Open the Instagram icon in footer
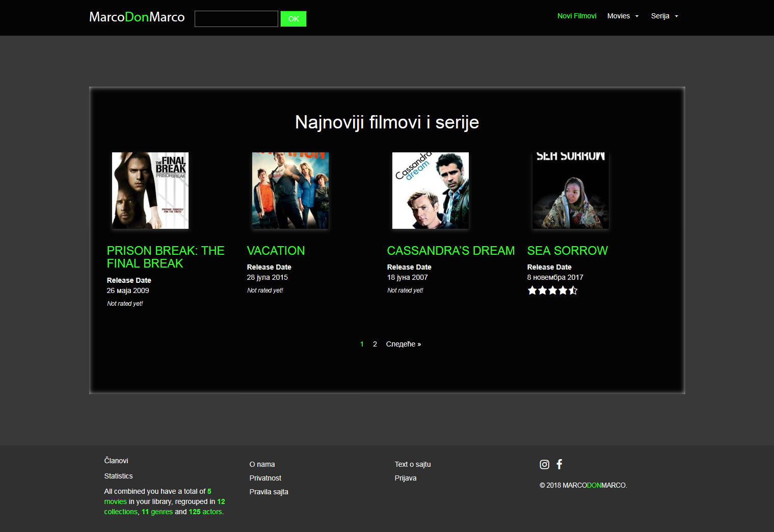 tap(544, 464)
